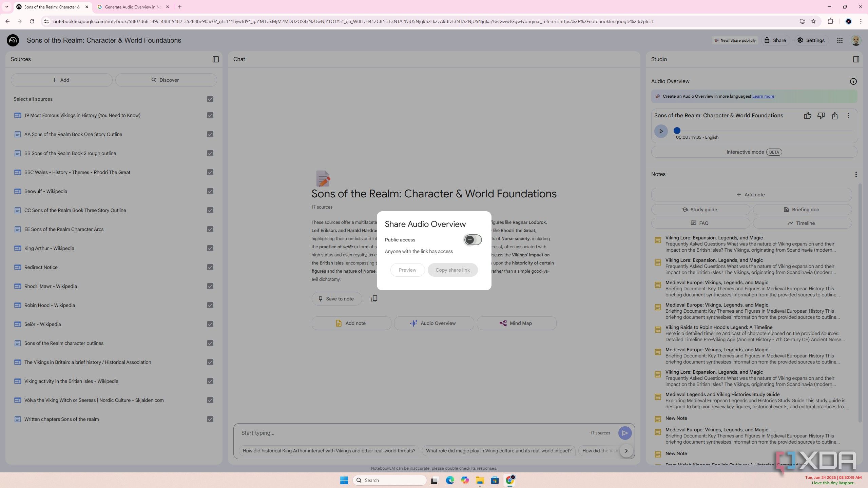
Task: Open Google apps grid icon
Action: (x=840, y=40)
